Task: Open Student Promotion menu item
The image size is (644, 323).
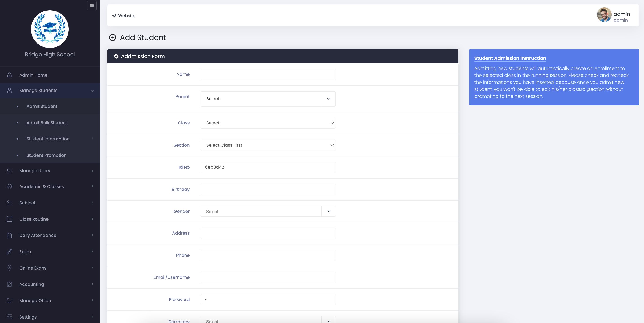Action: coord(46,155)
